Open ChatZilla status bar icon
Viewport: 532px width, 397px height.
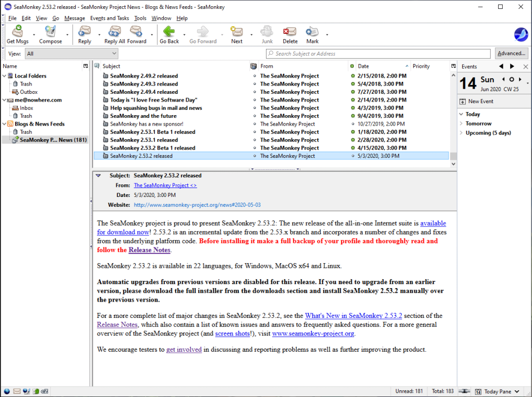click(x=44, y=391)
